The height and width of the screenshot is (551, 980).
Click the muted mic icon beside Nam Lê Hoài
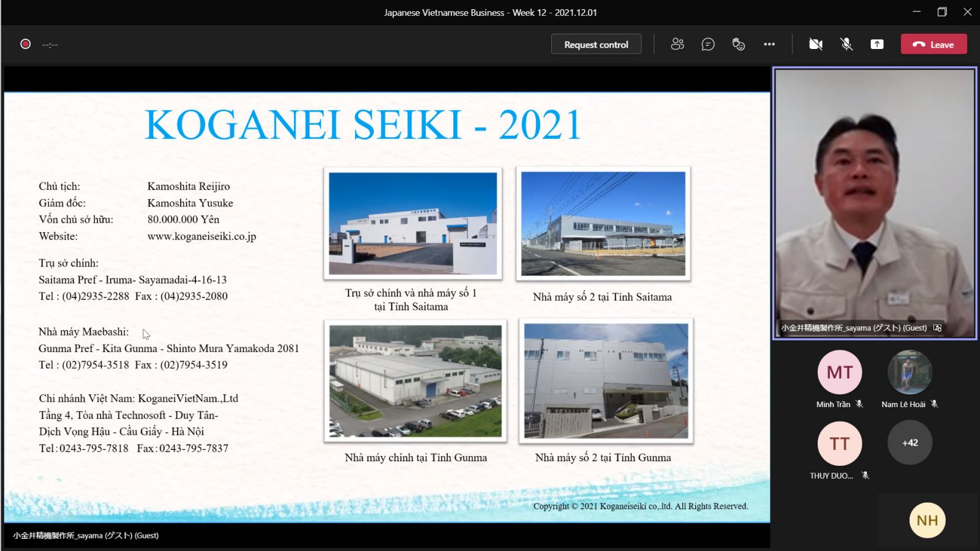click(x=935, y=404)
